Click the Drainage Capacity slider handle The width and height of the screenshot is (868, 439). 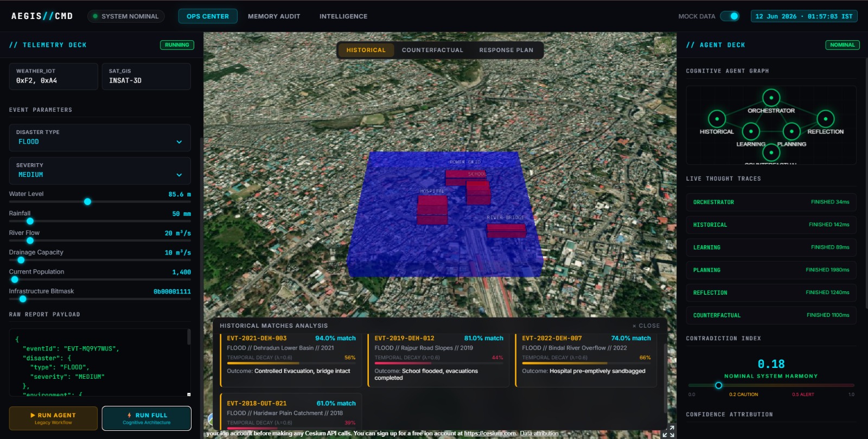click(21, 260)
